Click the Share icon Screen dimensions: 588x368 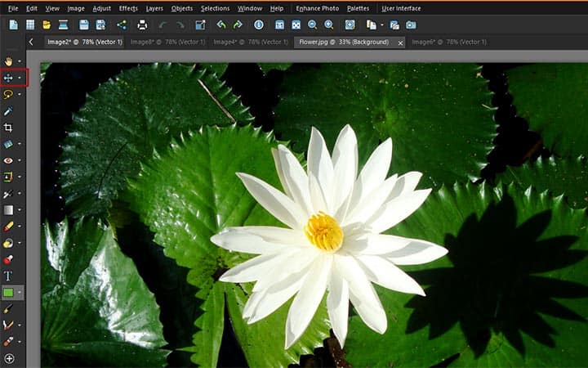tap(122, 25)
